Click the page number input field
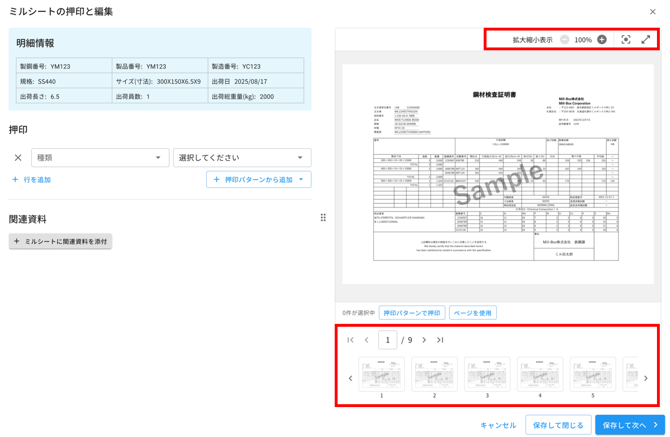The height and width of the screenshot is (437, 670). pyautogui.click(x=388, y=340)
